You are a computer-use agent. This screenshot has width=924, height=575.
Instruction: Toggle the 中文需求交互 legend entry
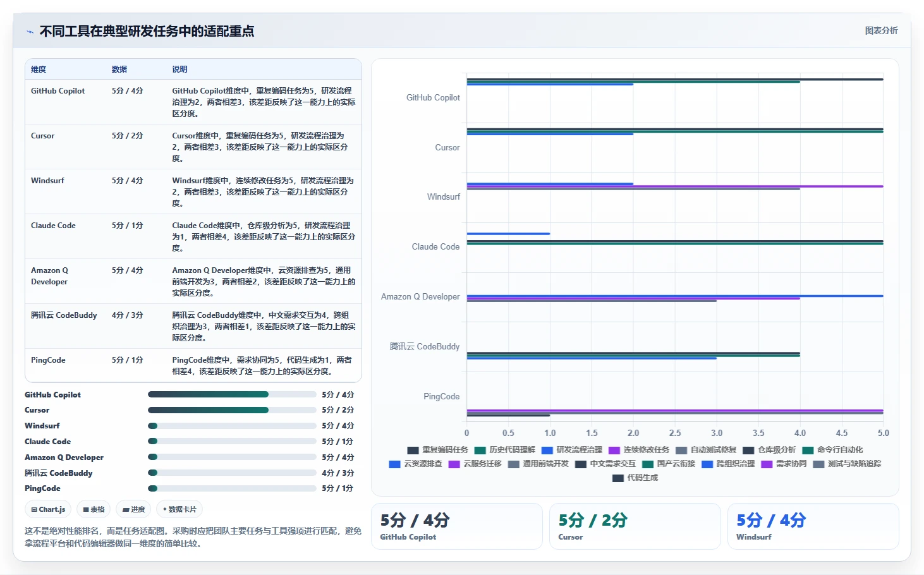pos(605,464)
